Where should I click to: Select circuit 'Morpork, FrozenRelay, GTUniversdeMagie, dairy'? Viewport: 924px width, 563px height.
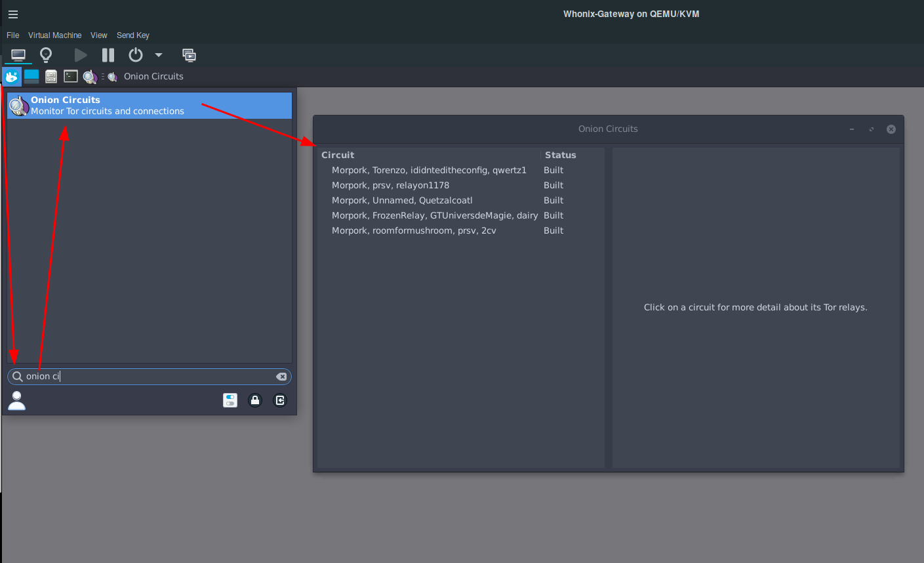(435, 216)
